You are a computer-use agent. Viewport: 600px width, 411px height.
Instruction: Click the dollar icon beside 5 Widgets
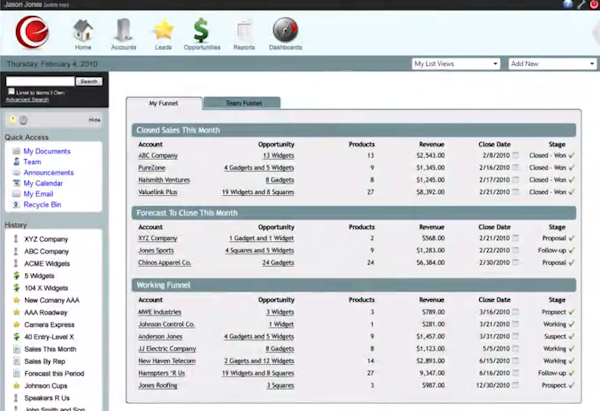click(16, 276)
